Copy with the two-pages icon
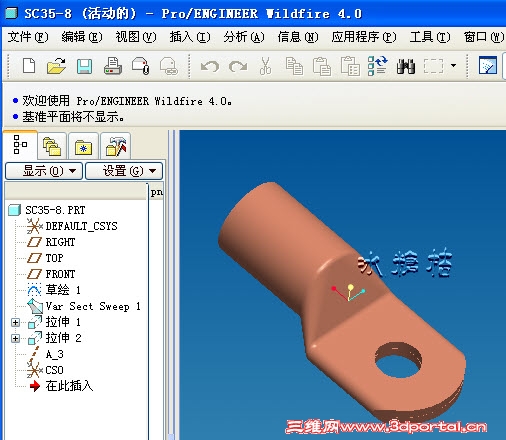Image resolution: width=506 pixels, height=440 pixels. (294, 66)
